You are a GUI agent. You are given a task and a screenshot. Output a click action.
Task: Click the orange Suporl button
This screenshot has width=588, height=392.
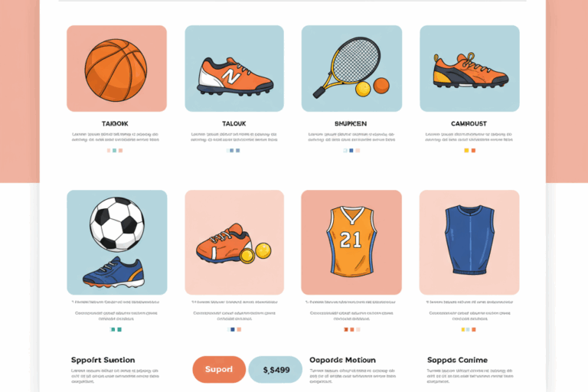219,370
